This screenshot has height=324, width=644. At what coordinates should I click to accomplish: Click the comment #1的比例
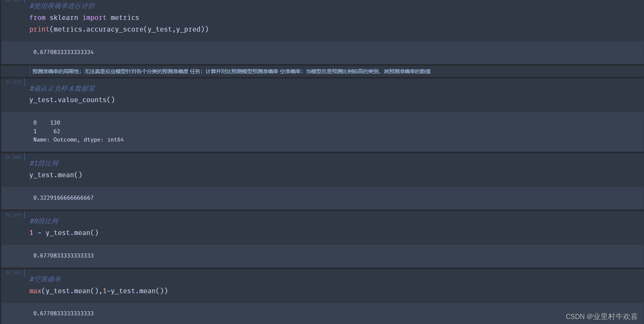44,163
